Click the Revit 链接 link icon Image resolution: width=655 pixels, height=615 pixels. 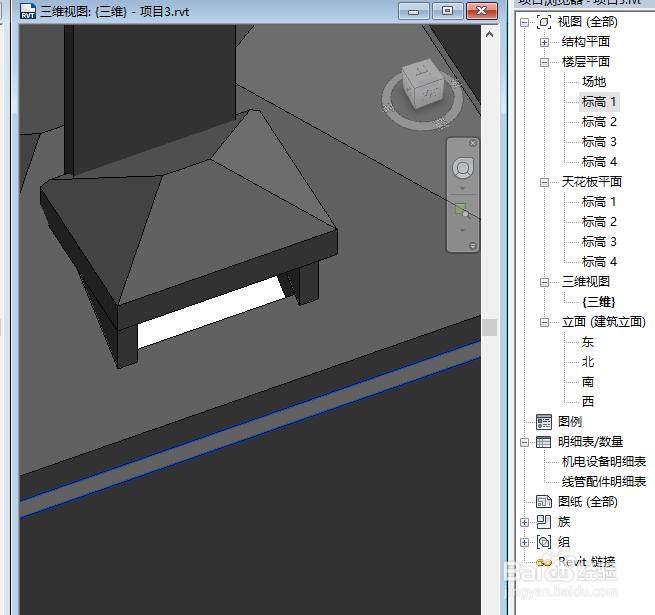coord(544,562)
